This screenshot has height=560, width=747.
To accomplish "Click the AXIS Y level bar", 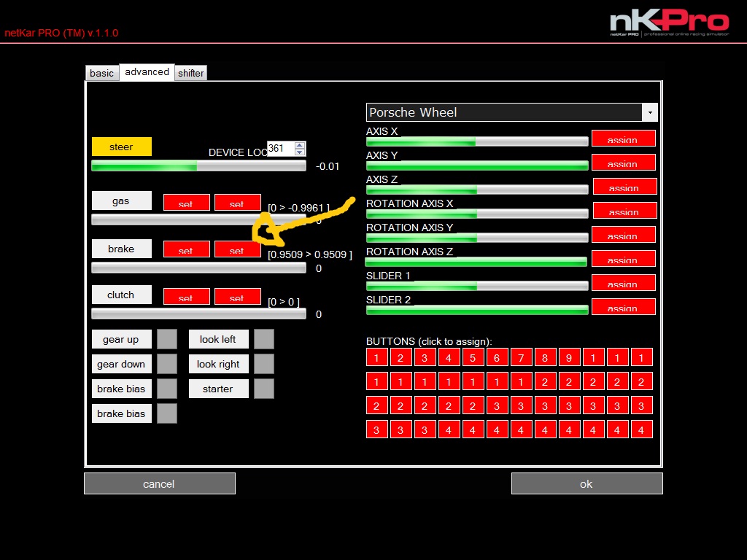I will (477, 166).
